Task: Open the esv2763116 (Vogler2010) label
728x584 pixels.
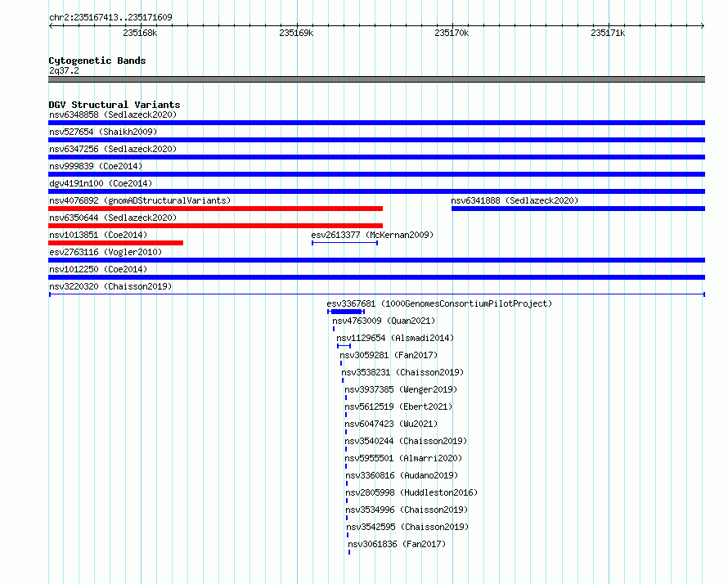Action: [x=106, y=252]
